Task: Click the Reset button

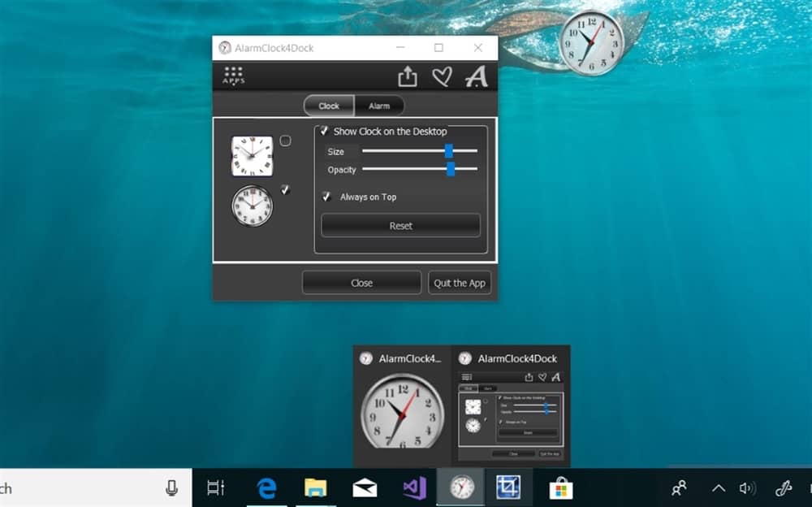Action: click(x=401, y=226)
